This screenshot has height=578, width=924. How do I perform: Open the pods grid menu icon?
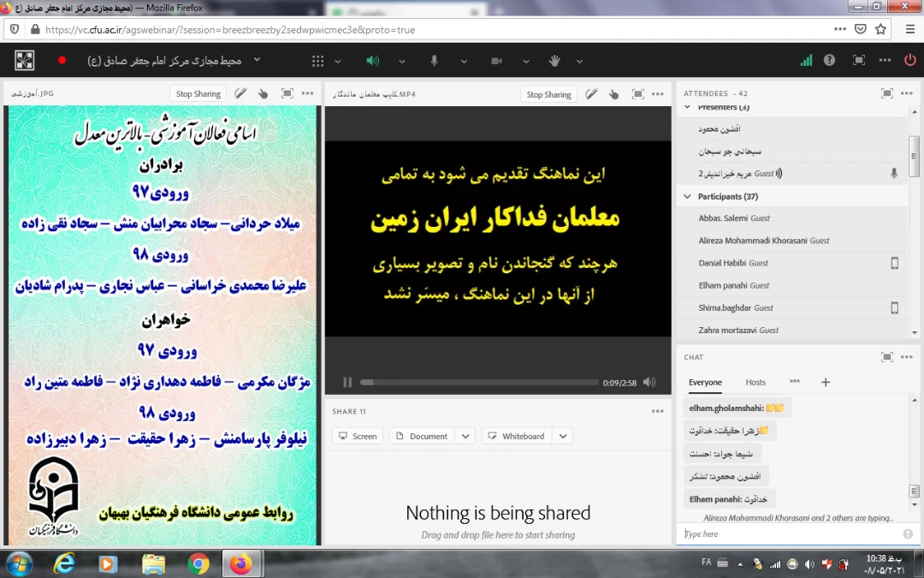point(317,61)
